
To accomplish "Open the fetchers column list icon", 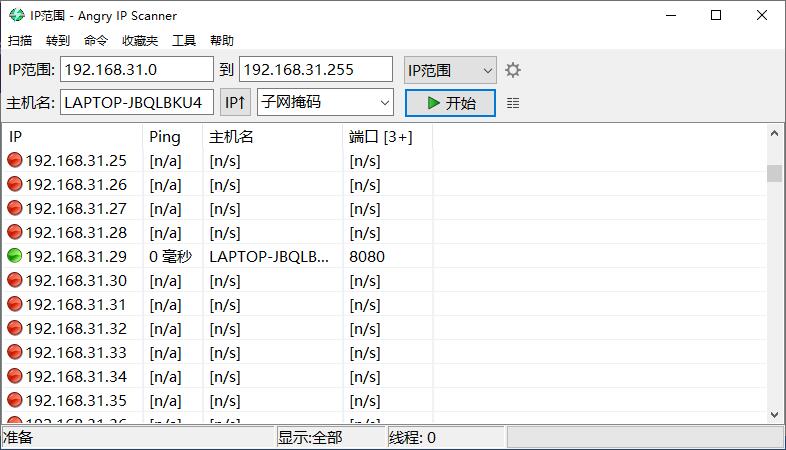I will [x=513, y=103].
